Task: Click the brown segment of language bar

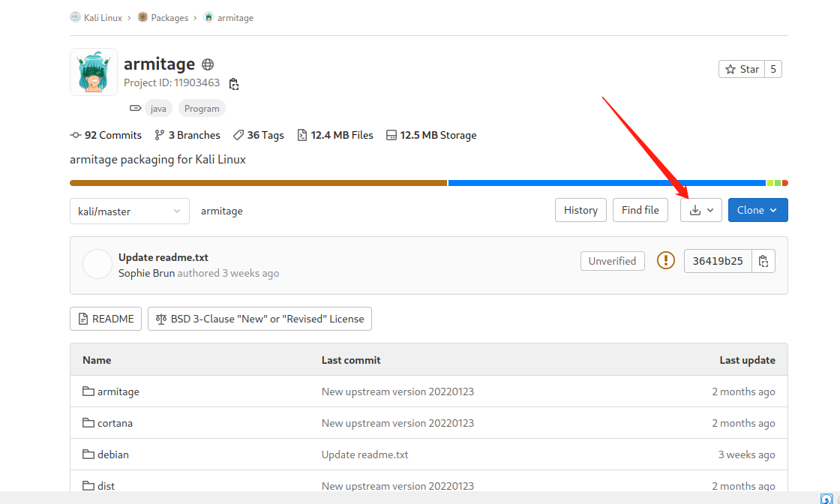Action: pos(258,183)
